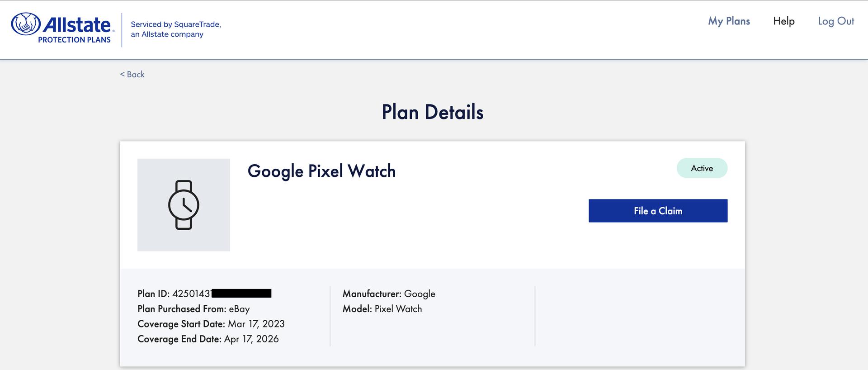Click the Log Out link
The height and width of the screenshot is (370, 868).
[836, 21]
